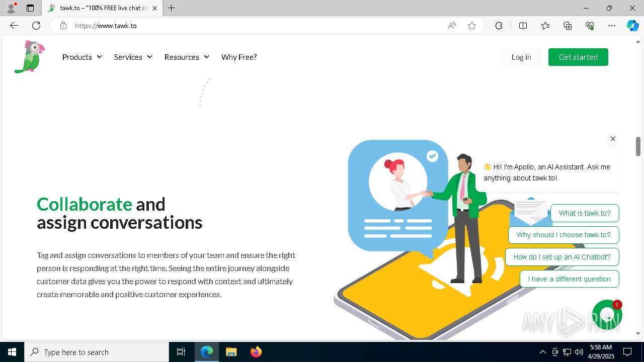Launch Firefox from the taskbar
This screenshot has width=644, height=362.
pos(256,352)
